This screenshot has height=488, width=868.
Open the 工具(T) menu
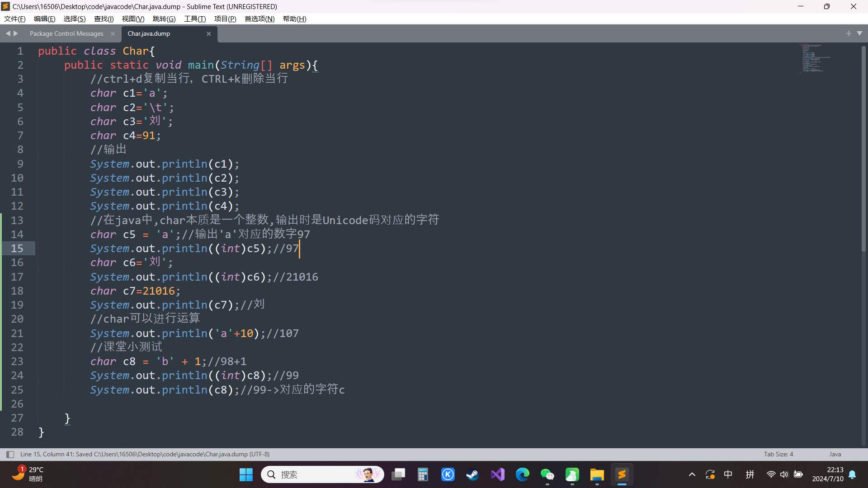coord(194,19)
